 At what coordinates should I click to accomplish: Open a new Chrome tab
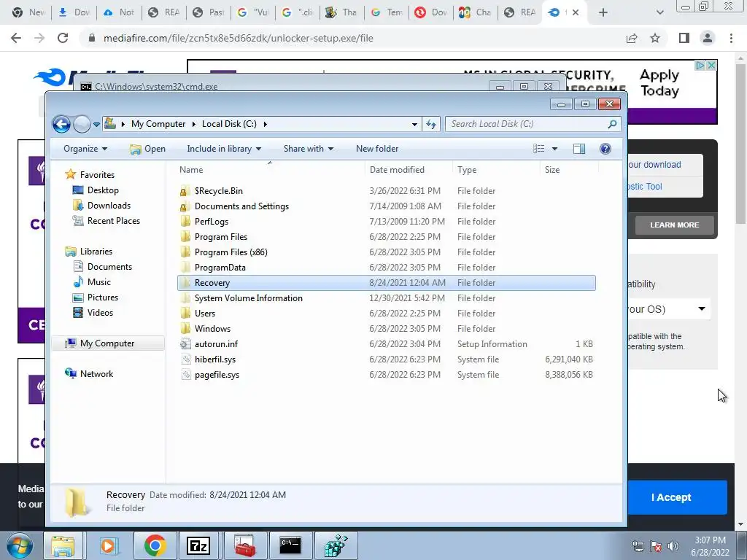click(603, 12)
